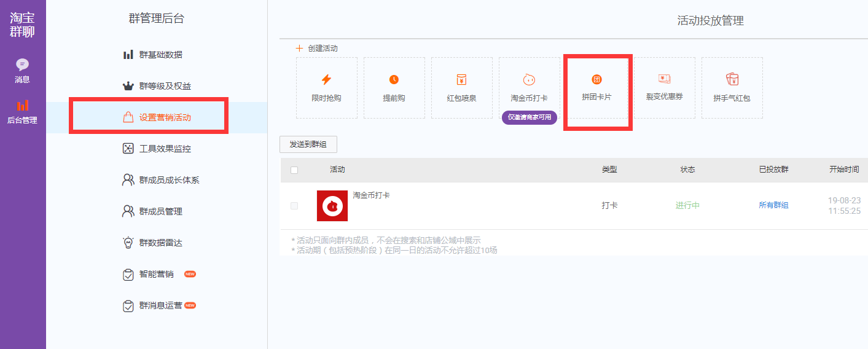Click the 拼团卡片 group icon
868x349 pixels.
[596, 79]
